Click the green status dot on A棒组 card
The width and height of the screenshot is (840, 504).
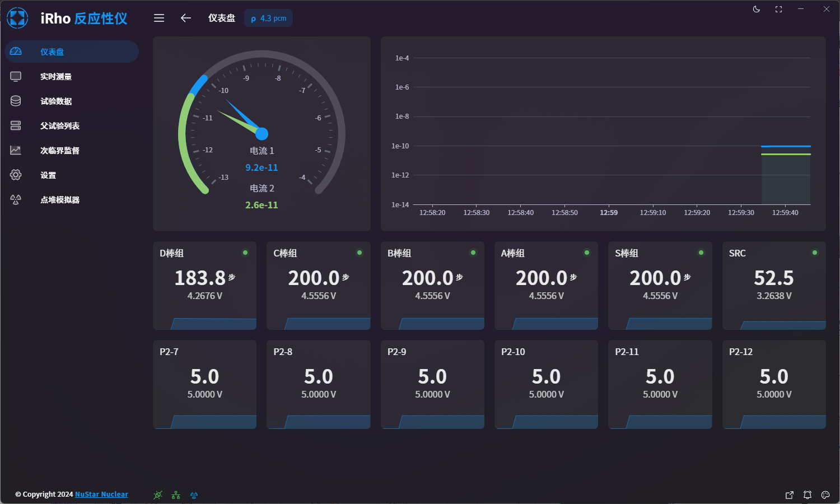point(587,253)
